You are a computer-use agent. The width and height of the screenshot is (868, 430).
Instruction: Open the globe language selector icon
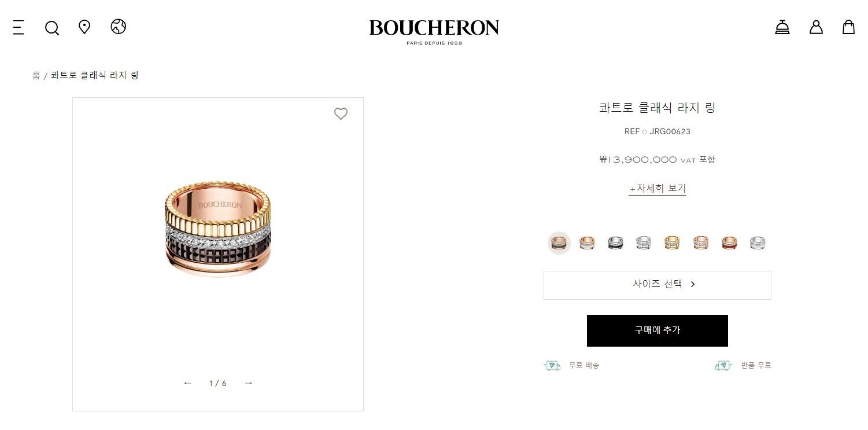point(119,27)
